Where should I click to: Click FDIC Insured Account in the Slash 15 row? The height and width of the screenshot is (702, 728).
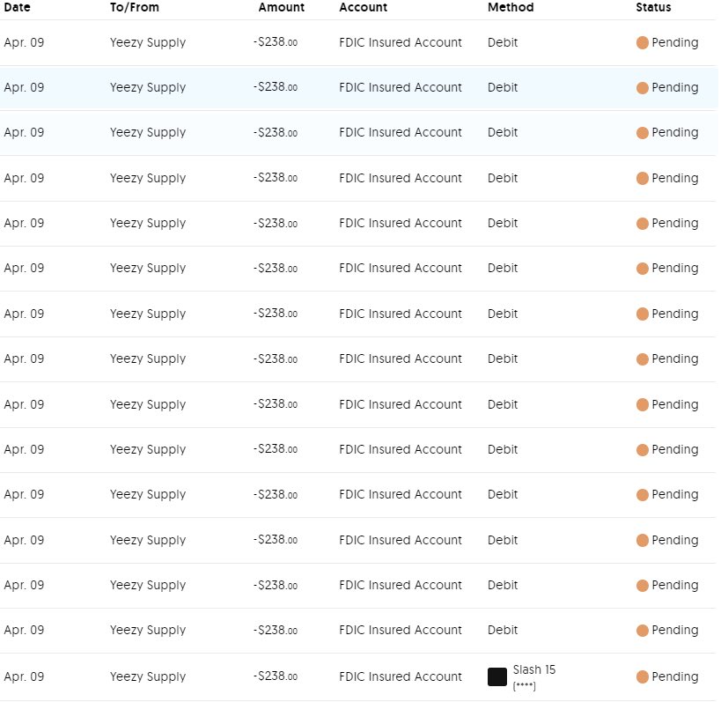pyautogui.click(x=401, y=676)
